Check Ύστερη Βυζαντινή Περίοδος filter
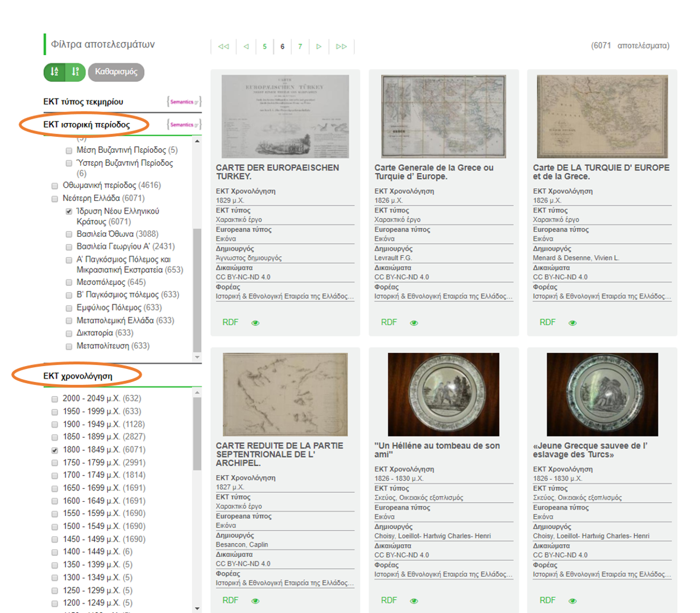Image resolution: width=700 pixels, height=613 pixels. click(x=69, y=163)
